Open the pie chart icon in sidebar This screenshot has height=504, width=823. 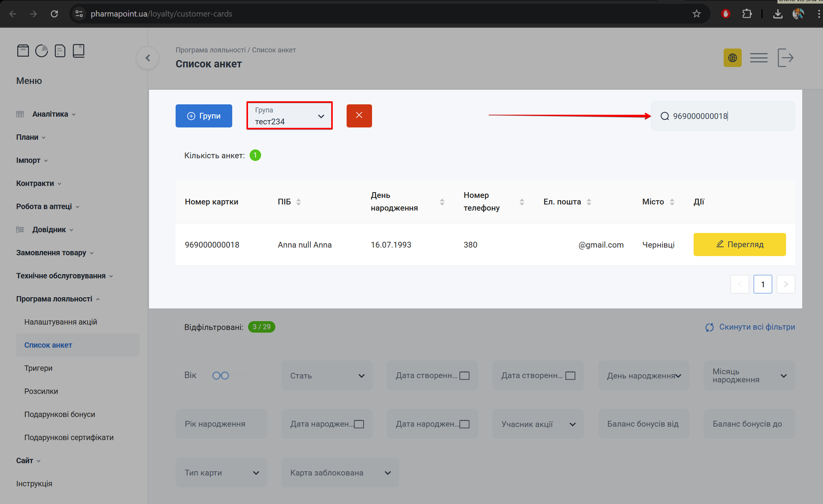point(42,51)
